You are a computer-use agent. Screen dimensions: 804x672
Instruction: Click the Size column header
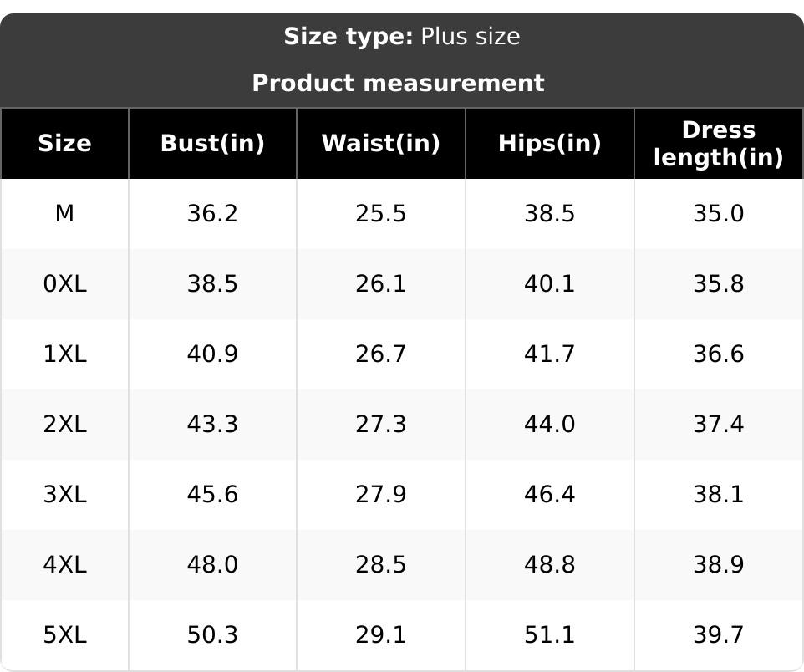[x=64, y=143]
